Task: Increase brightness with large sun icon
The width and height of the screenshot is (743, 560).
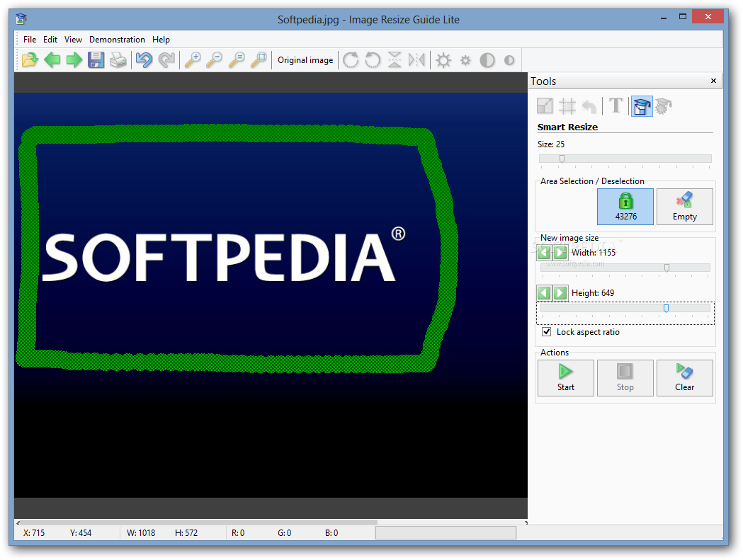Action: [443, 60]
